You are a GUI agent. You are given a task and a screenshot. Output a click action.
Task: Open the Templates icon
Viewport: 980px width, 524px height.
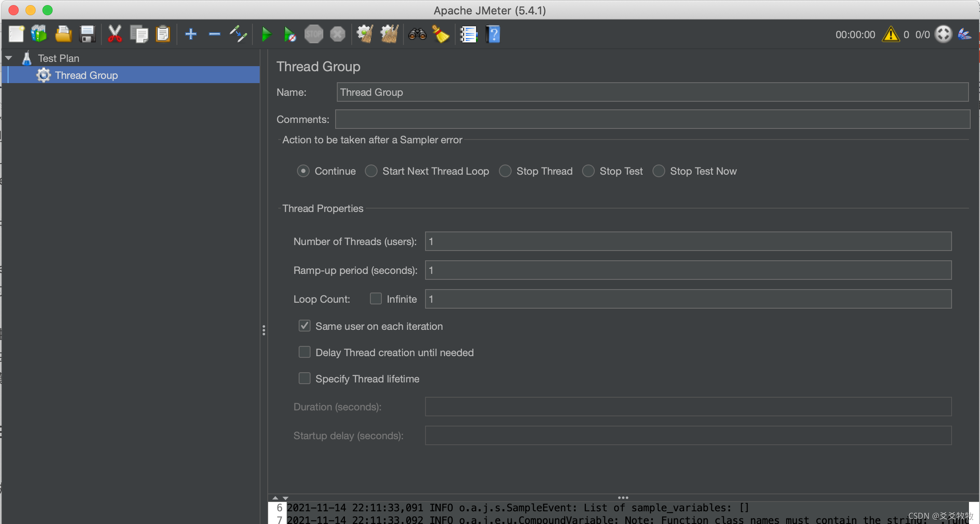point(39,34)
